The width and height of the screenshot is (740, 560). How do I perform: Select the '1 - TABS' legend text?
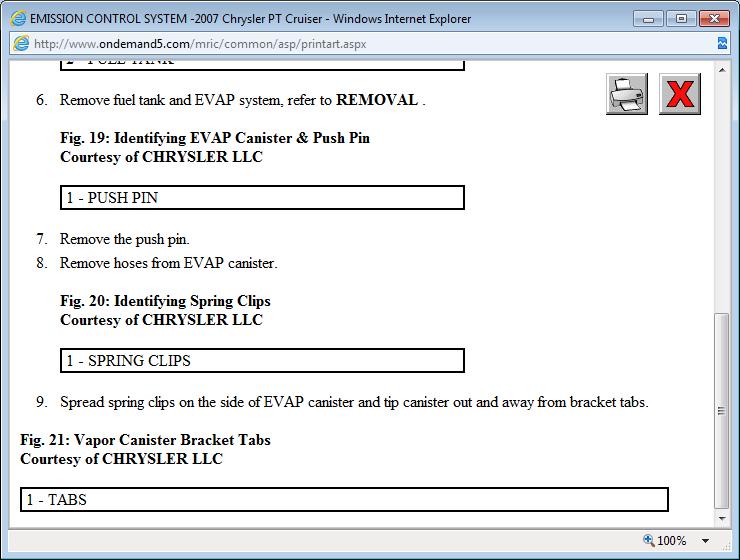57,500
